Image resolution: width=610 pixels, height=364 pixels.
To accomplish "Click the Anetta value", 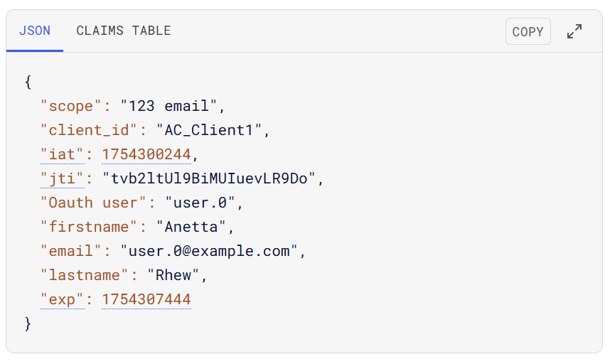I will (x=191, y=227).
